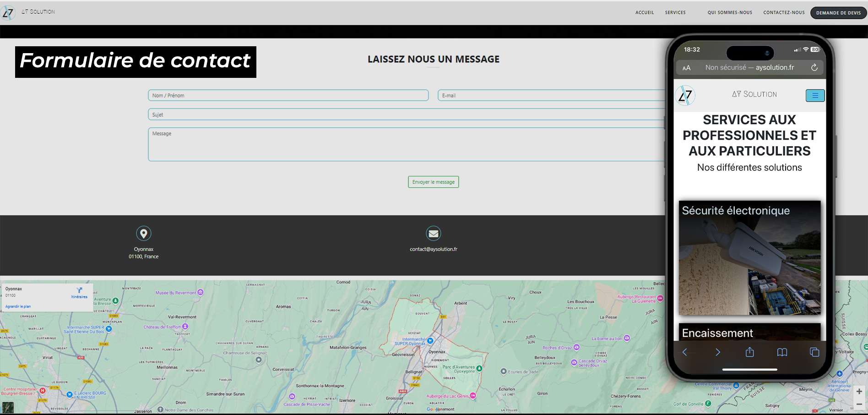The width and height of the screenshot is (868, 415).
Task: Reload the page in the Safari address bar
Action: click(x=814, y=67)
